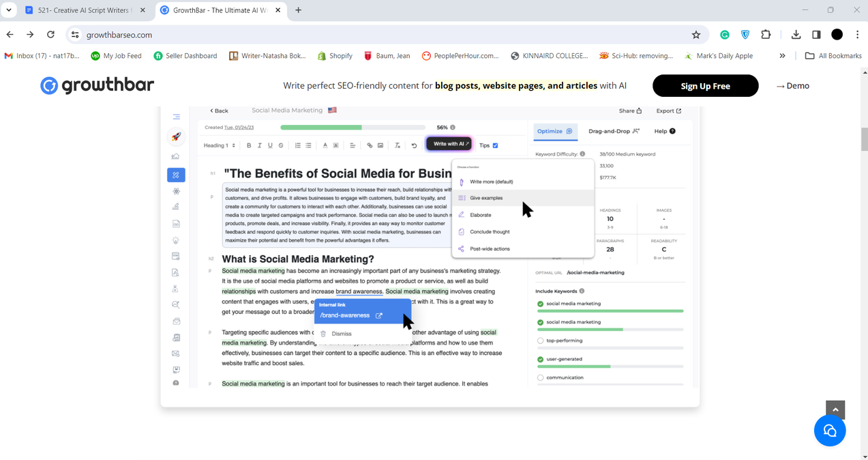Click the Export button
Viewport: 868px width, 460px height.
pos(668,111)
